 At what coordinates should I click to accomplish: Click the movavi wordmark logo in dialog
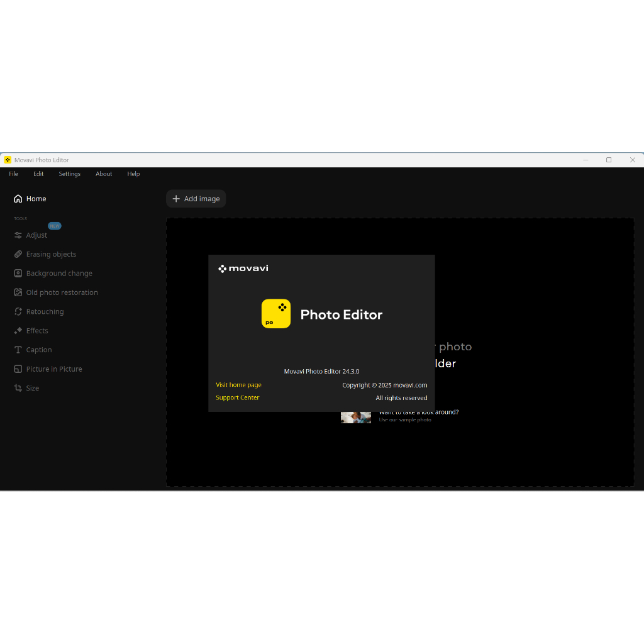pyautogui.click(x=243, y=269)
